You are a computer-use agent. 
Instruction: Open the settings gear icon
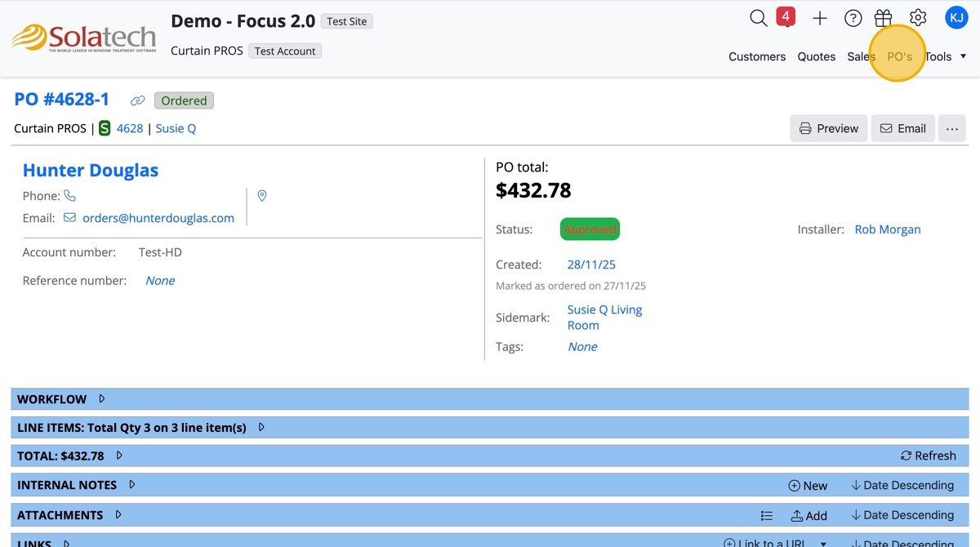click(918, 18)
